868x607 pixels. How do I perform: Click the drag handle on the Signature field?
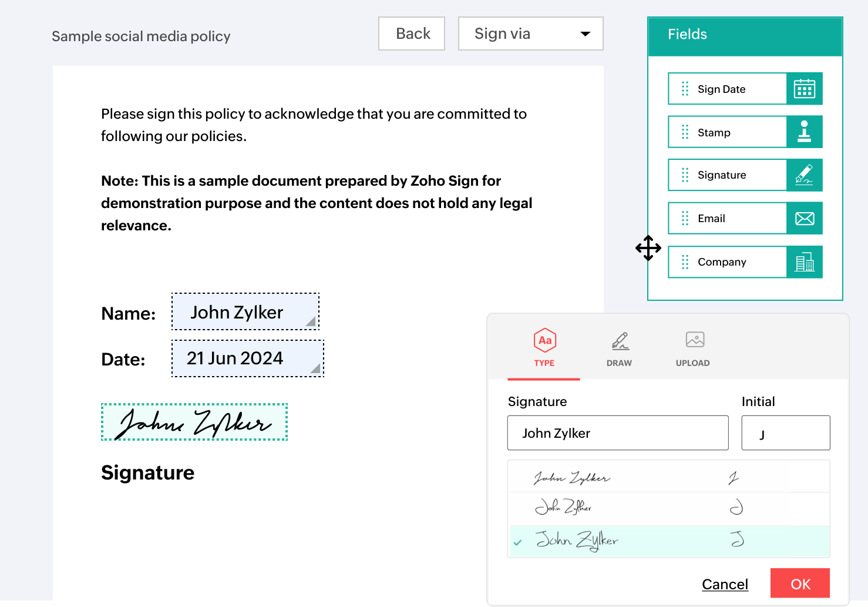coord(684,175)
